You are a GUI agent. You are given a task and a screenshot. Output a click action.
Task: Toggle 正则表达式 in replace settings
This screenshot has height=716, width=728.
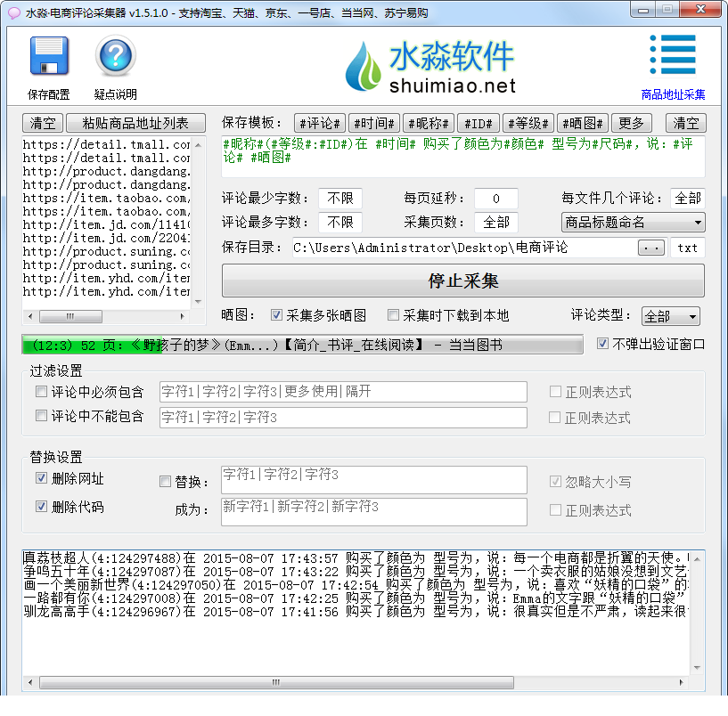click(555, 510)
